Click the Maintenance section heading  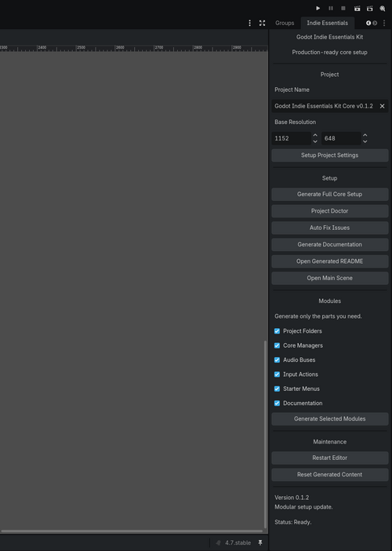pyautogui.click(x=329, y=442)
